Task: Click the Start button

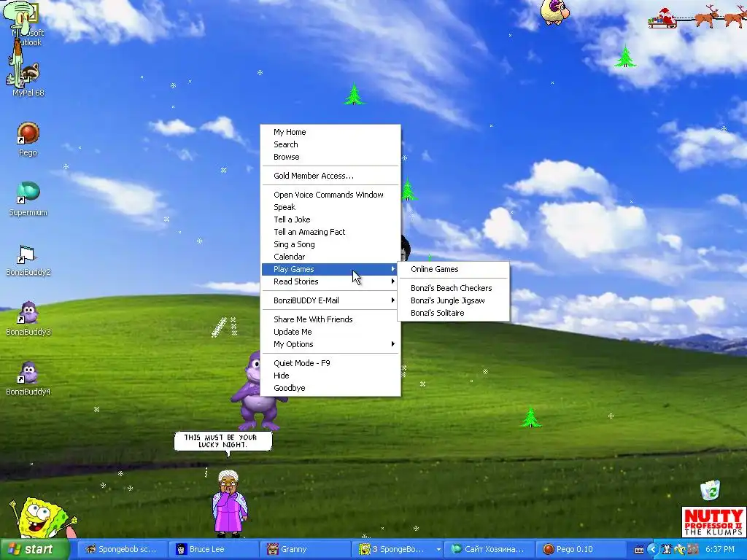Action: tap(34, 550)
